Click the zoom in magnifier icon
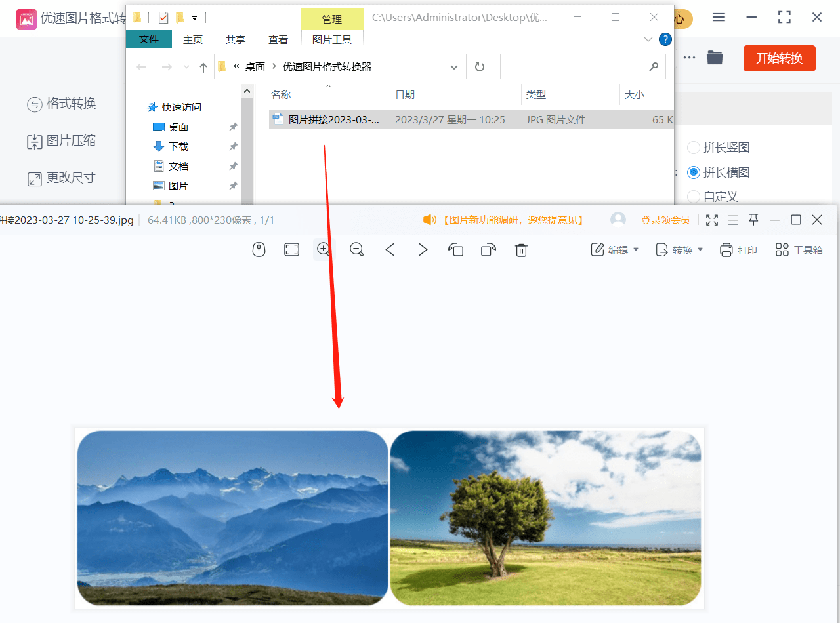The width and height of the screenshot is (840, 623). (323, 249)
